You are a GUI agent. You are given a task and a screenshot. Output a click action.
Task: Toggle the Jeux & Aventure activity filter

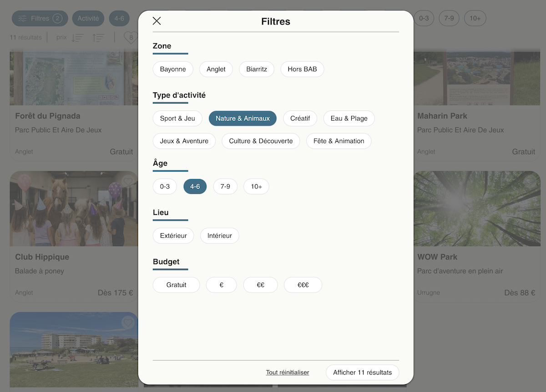pos(184,141)
